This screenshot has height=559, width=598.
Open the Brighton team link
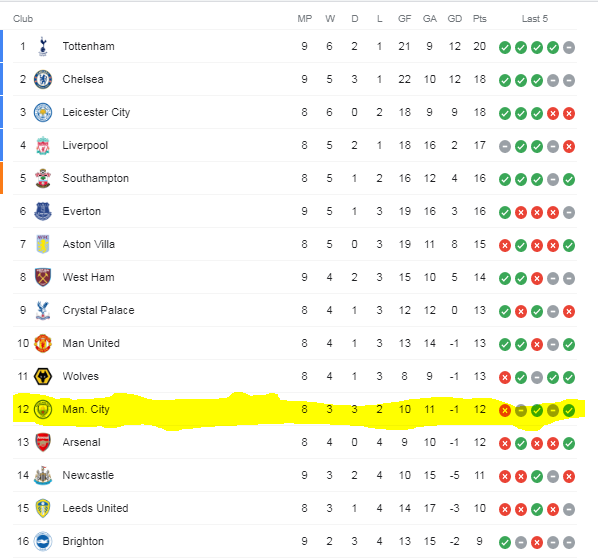pos(83,541)
